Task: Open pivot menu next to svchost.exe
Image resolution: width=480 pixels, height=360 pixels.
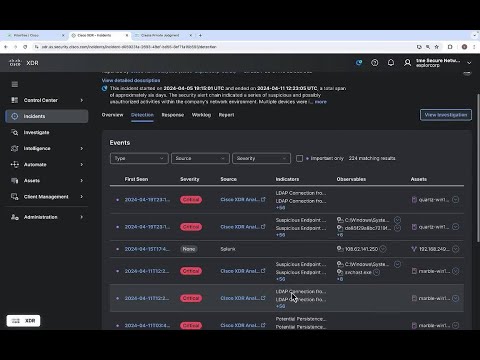Action: pos(376,272)
